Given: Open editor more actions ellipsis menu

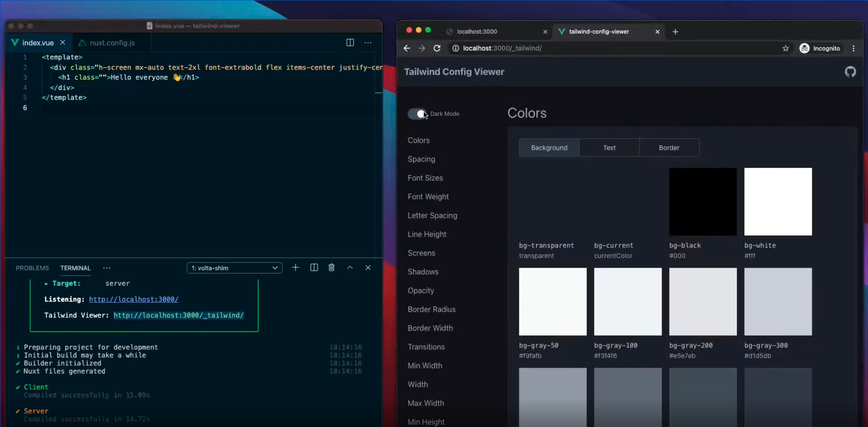Looking at the screenshot, I should pyautogui.click(x=368, y=43).
